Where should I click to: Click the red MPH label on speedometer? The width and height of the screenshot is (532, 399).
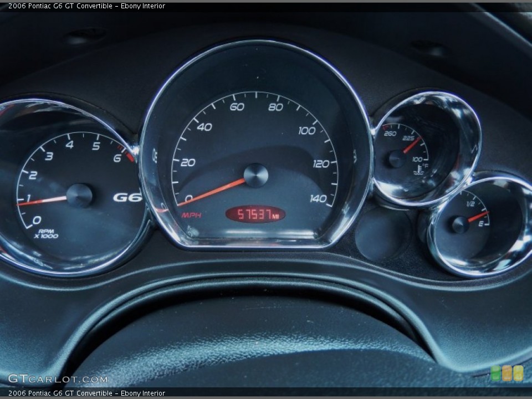[191, 215]
